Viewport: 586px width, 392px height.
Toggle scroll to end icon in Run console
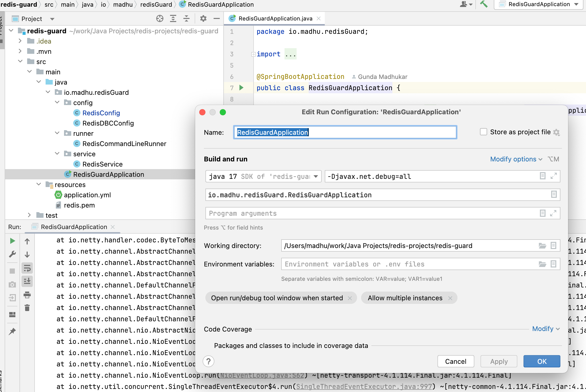pos(27,281)
